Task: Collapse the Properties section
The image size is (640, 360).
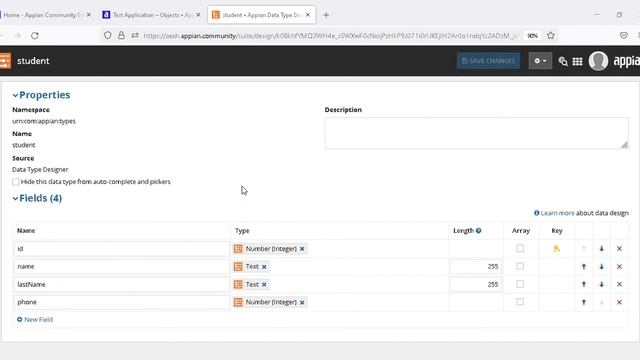Action: tap(16, 95)
